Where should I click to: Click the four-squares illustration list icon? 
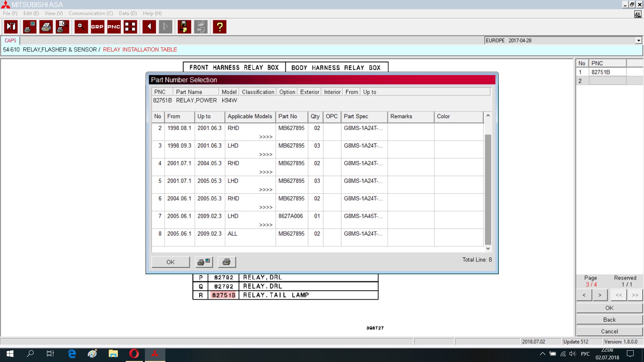point(130,27)
